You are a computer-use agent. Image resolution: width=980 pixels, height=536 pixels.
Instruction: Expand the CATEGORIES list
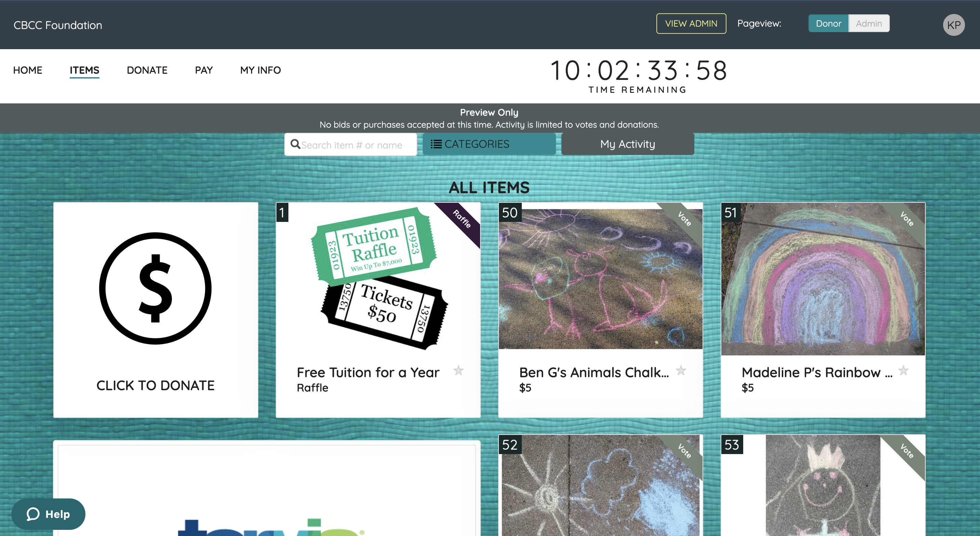point(489,144)
